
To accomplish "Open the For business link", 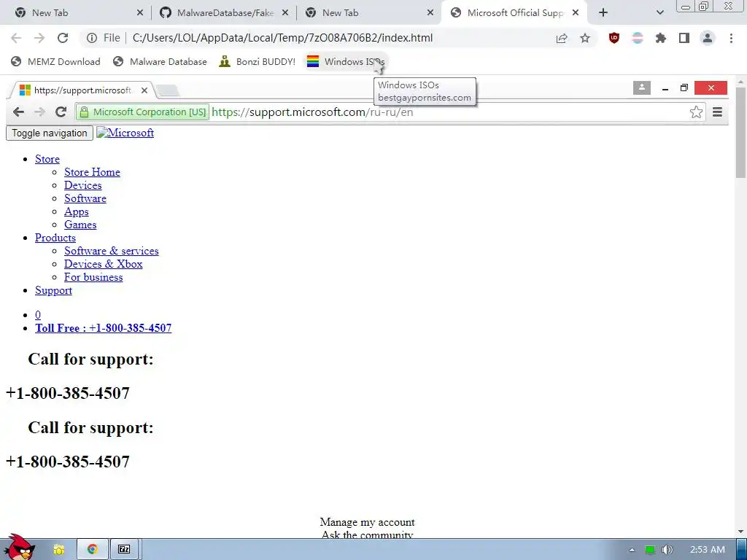I will coord(93,277).
